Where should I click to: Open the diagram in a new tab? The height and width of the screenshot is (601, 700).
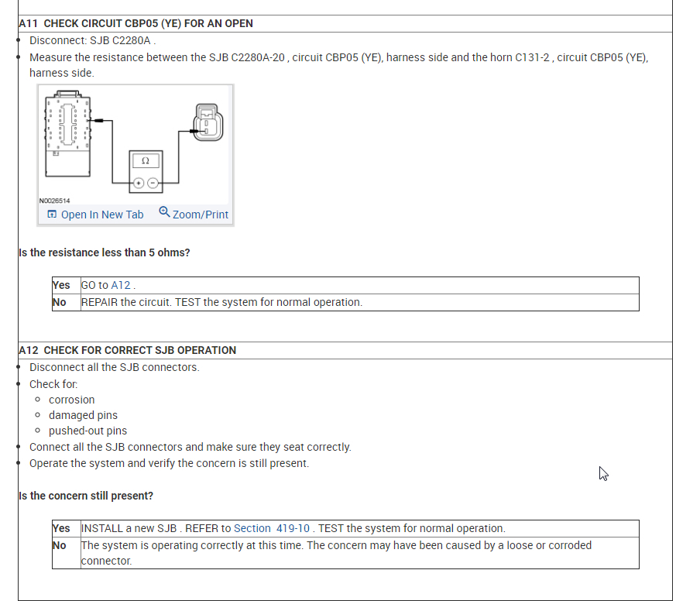tap(101, 215)
